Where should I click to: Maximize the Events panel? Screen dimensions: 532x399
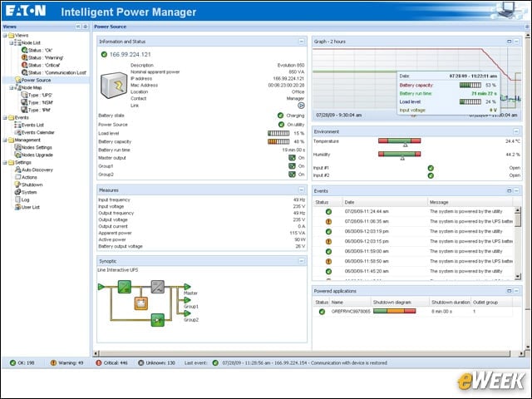point(510,190)
